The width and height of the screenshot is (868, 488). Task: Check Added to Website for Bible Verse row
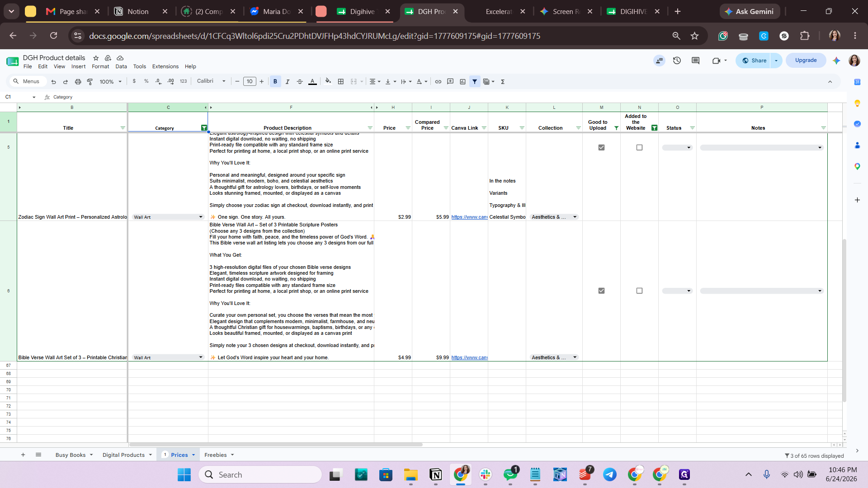pyautogui.click(x=639, y=291)
